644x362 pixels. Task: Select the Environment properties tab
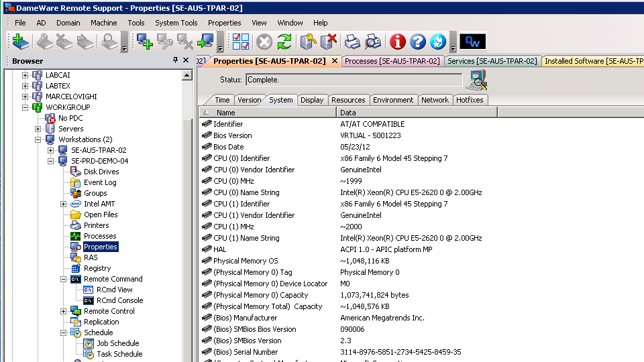tap(393, 100)
